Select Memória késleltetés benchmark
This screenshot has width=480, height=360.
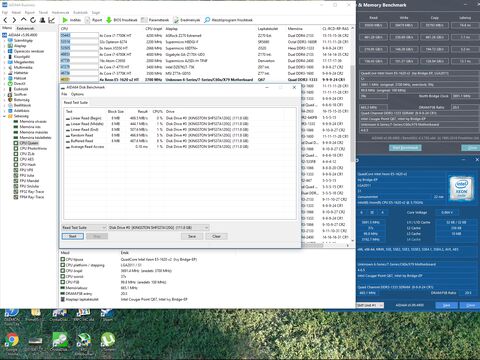pos(35,137)
